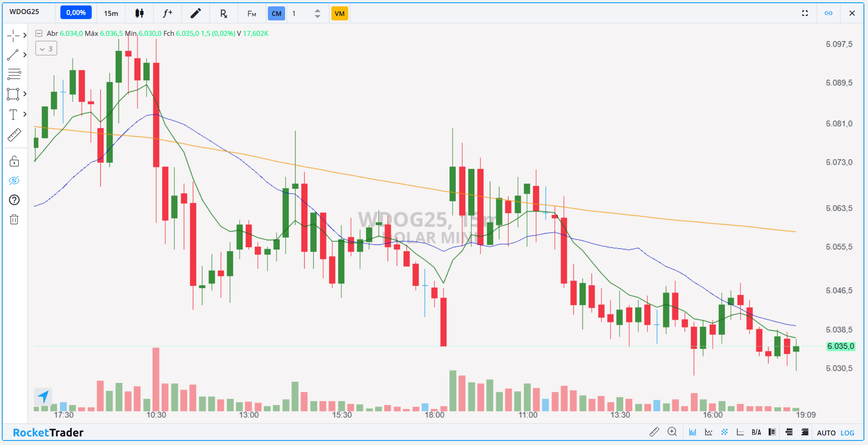
Task: Click the 10:30 time axis label
Action: 156,415
